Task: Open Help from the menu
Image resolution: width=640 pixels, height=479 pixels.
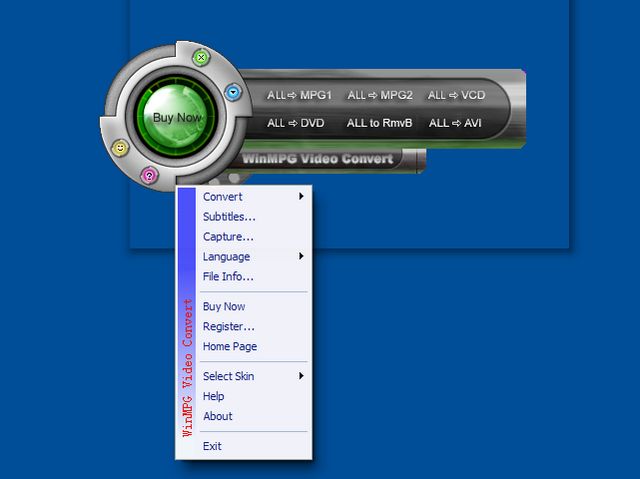Action: pyautogui.click(x=253, y=396)
